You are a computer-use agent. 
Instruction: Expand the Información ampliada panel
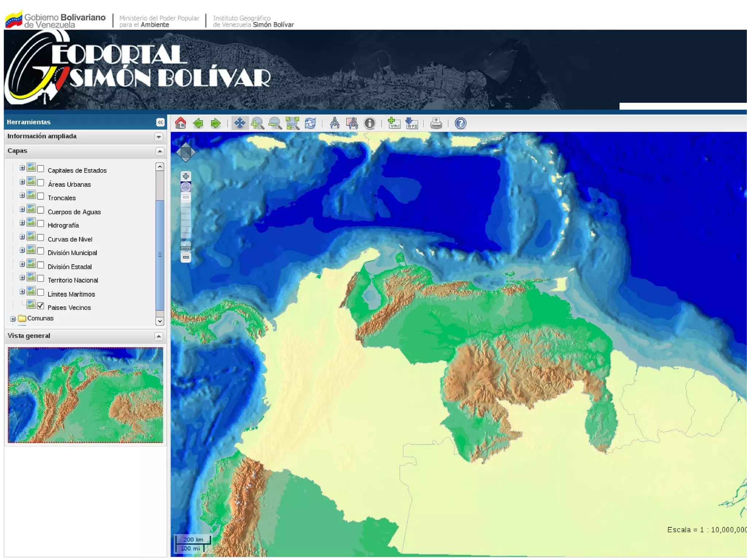159,137
